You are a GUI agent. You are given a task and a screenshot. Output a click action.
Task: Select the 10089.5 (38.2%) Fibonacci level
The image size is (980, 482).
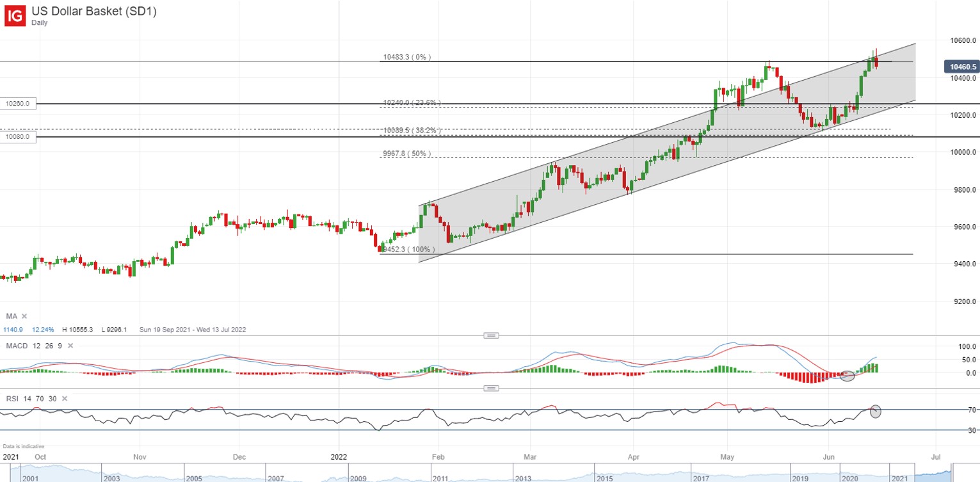tap(413, 131)
